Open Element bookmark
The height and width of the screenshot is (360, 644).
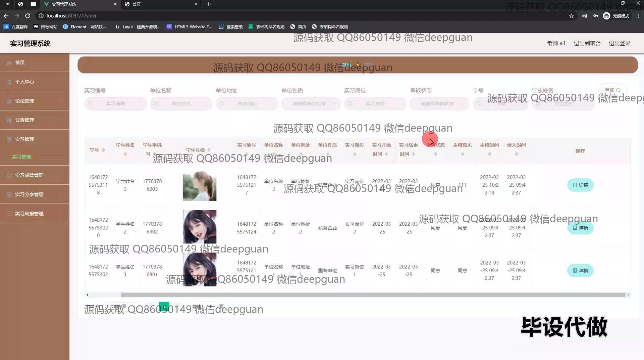85,27
